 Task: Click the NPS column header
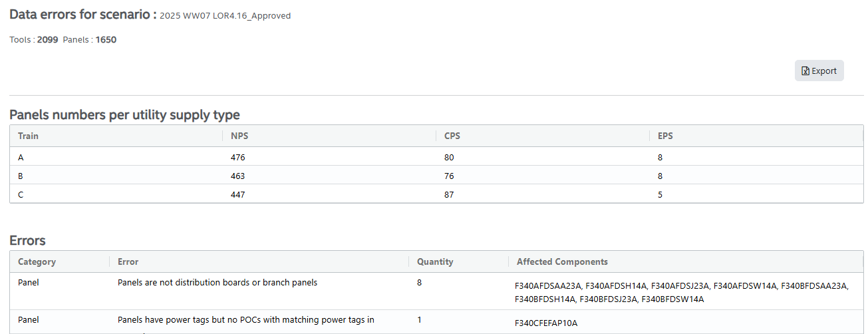239,136
